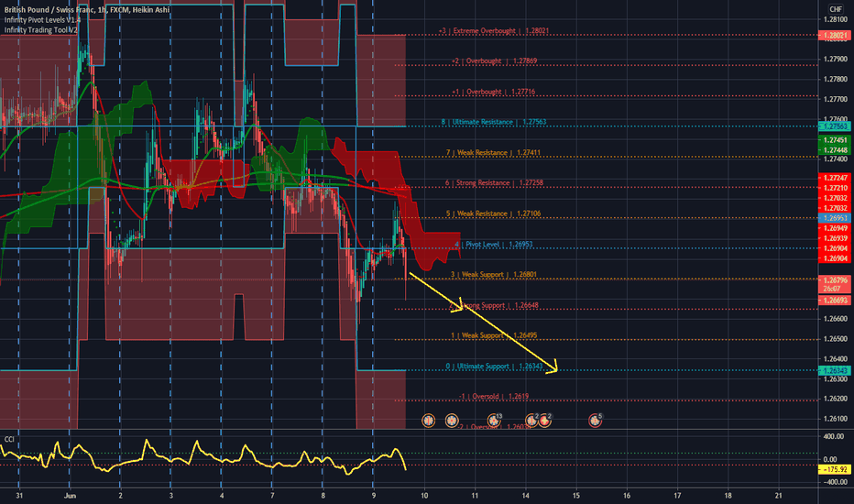Open the red event icon with badge 2
854x504 pixels.
point(544,420)
